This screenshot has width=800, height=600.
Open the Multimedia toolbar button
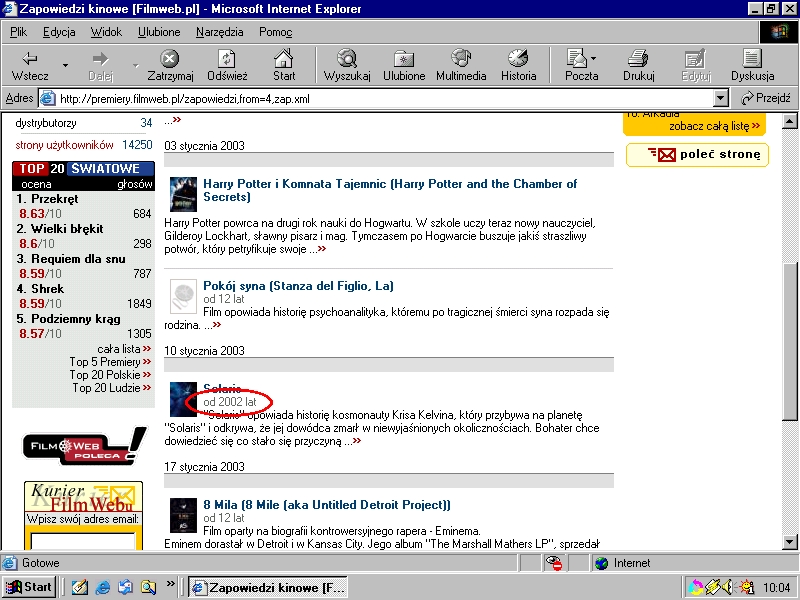point(461,65)
